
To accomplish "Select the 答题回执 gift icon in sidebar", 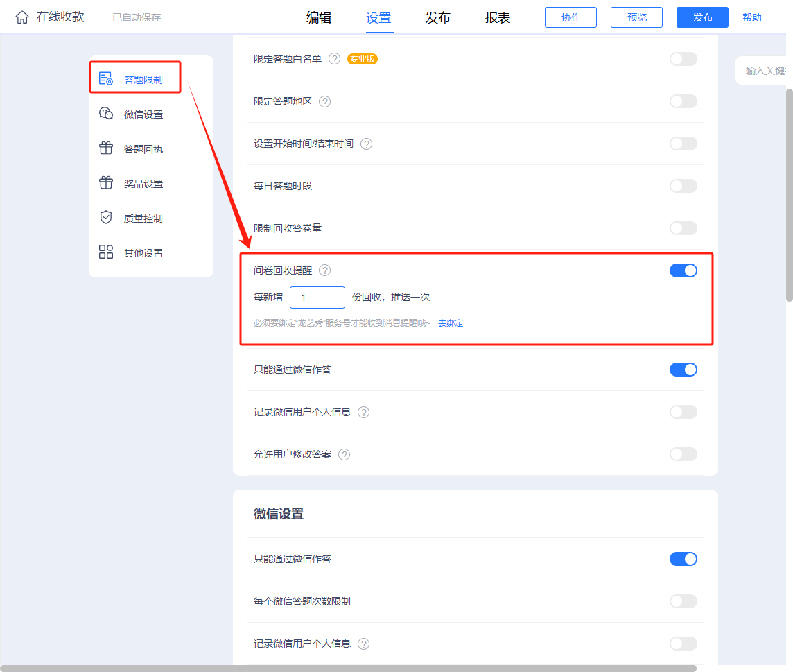I will coord(105,148).
